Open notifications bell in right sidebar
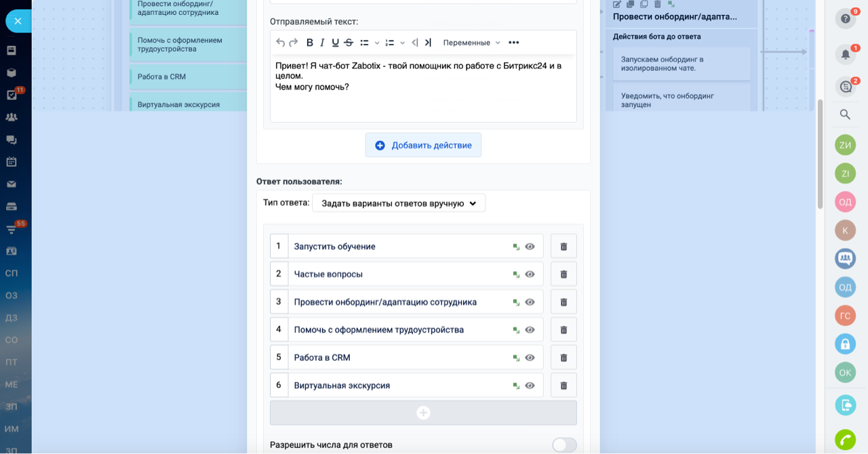868x454 pixels. pos(845,55)
